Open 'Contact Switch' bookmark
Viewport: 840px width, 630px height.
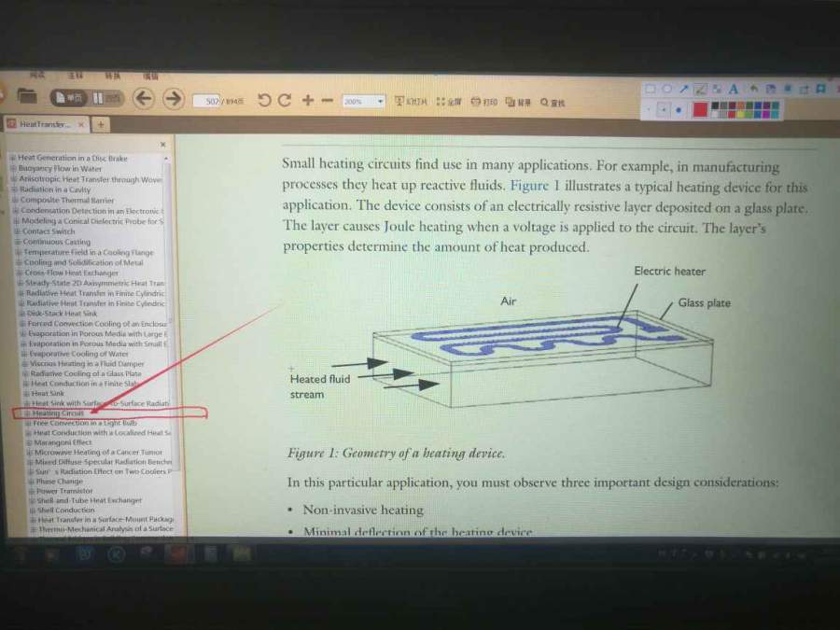coord(49,231)
